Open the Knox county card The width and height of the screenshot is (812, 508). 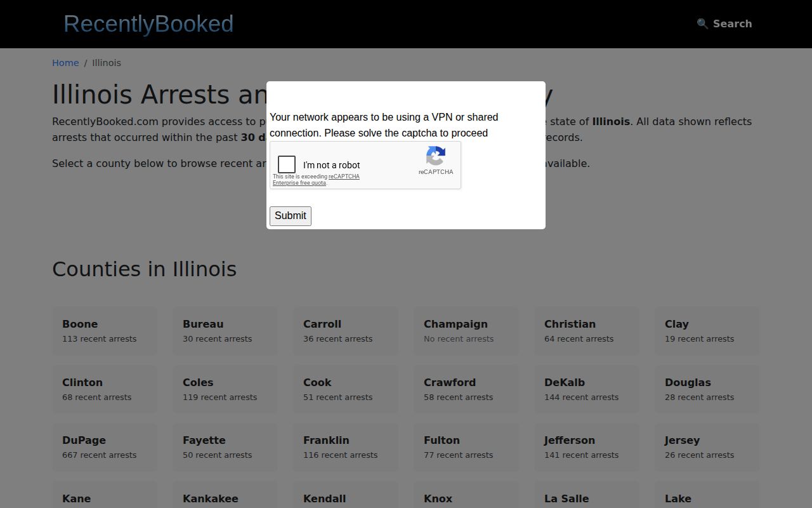(466, 495)
